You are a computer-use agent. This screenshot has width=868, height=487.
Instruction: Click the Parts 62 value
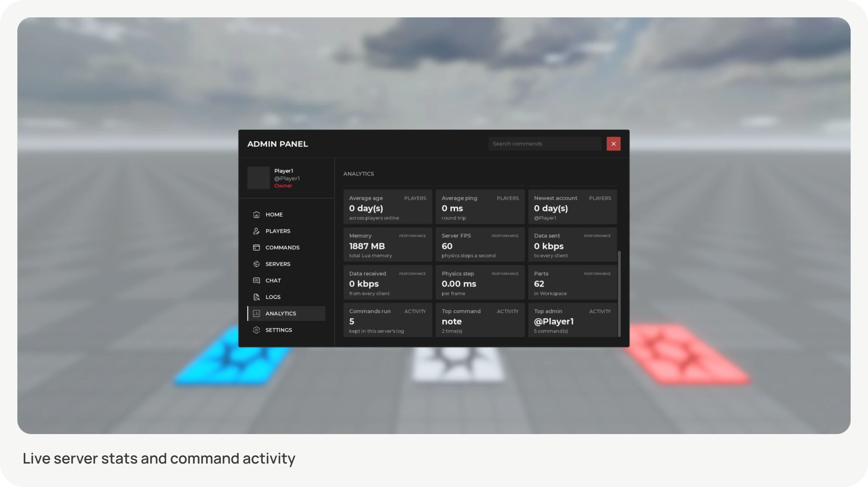(x=539, y=284)
